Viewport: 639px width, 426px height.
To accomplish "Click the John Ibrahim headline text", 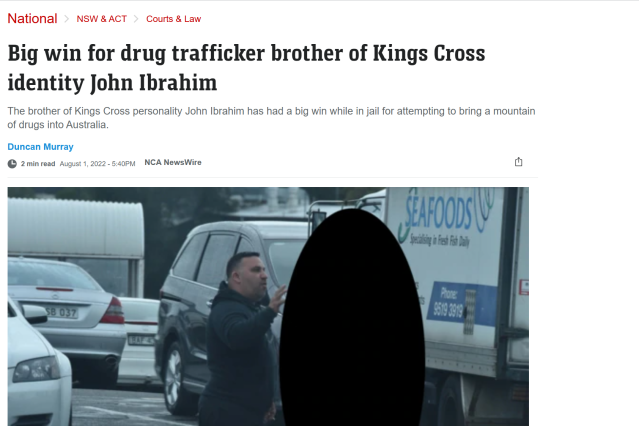I will click(246, 68).
